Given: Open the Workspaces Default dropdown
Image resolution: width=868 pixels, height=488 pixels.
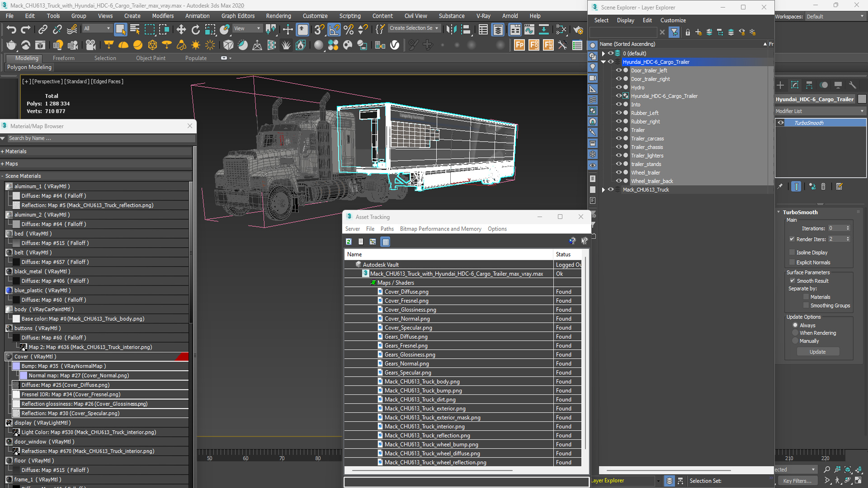Looking at the screenshot, I should (x=835, y=17).
